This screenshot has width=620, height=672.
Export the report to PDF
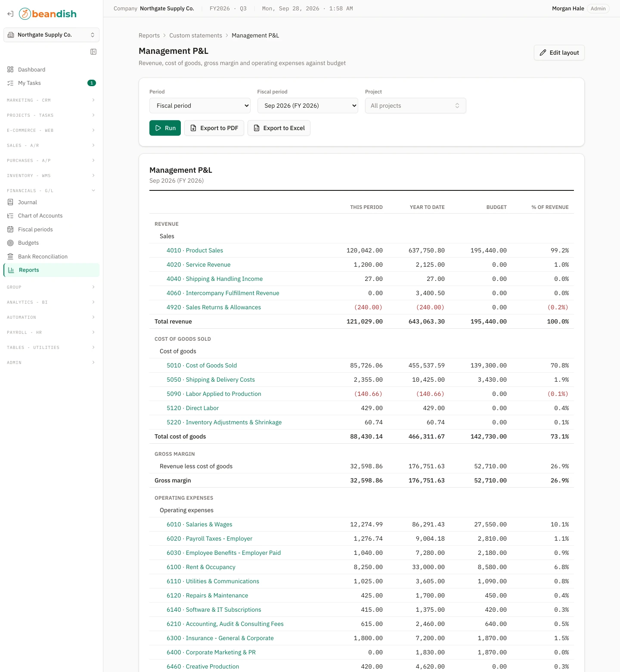click(214, 128)
